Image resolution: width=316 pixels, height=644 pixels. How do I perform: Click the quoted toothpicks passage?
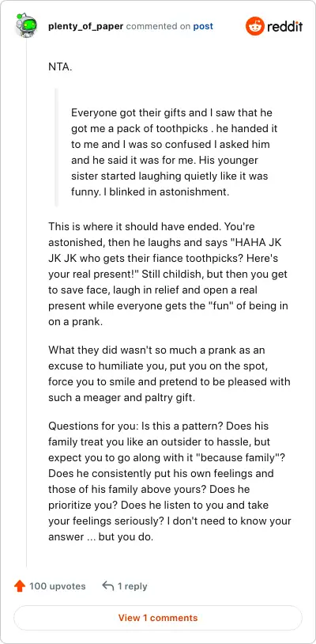click(x=174, y=152)
